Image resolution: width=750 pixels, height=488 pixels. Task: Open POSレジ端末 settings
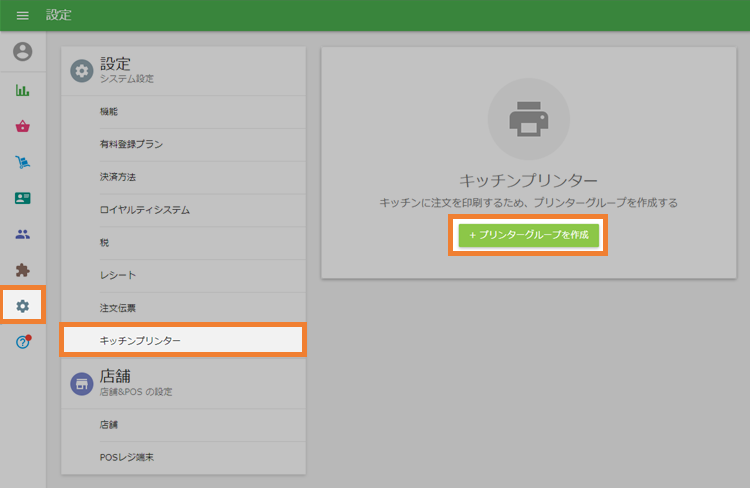click(x=126, y=458)
